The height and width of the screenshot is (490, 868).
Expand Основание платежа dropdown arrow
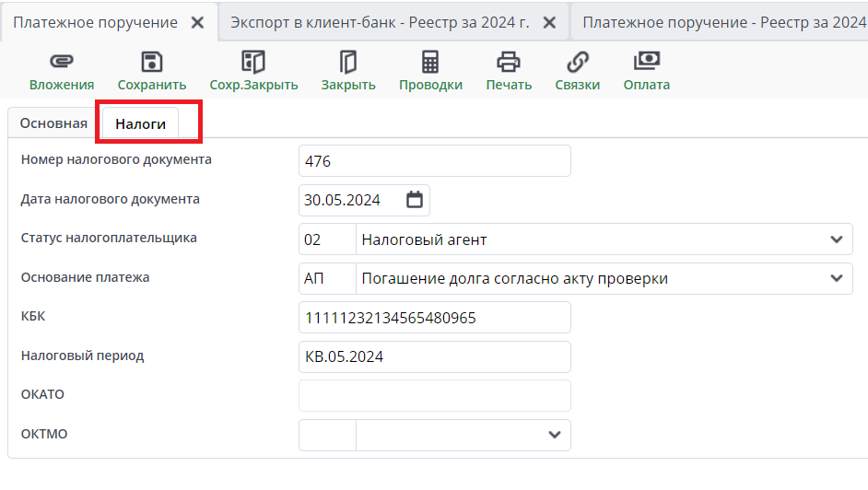837,278
